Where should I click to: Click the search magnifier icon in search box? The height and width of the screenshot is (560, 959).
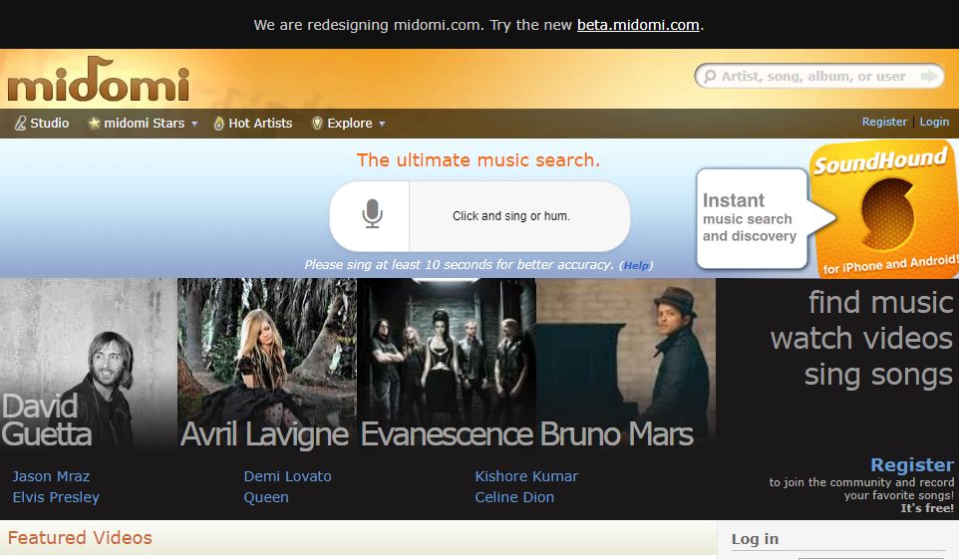click(710, 77)
